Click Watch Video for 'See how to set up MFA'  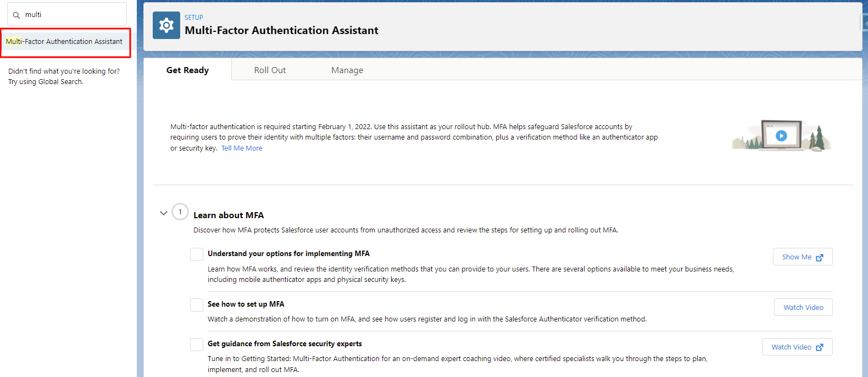tap(803, 307)
